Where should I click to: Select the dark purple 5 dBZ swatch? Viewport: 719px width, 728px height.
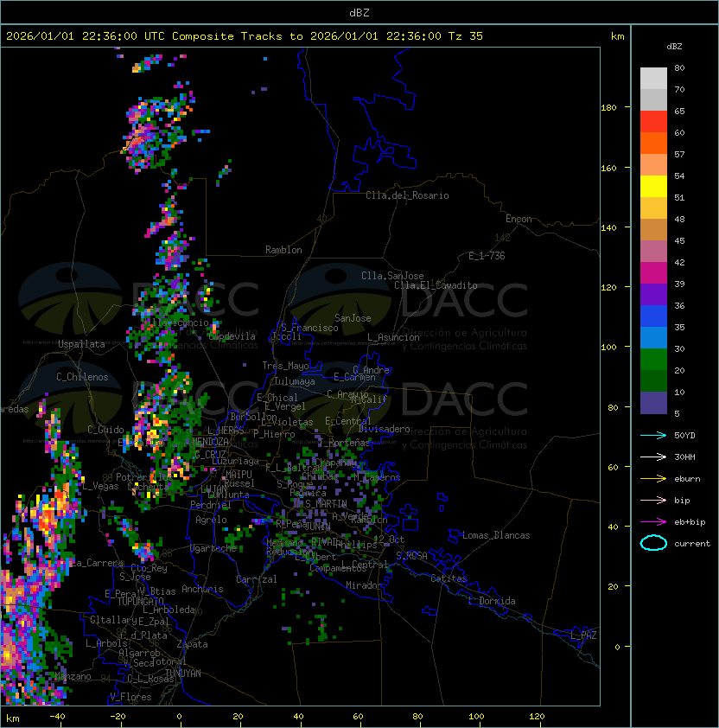tap(653, 403)
